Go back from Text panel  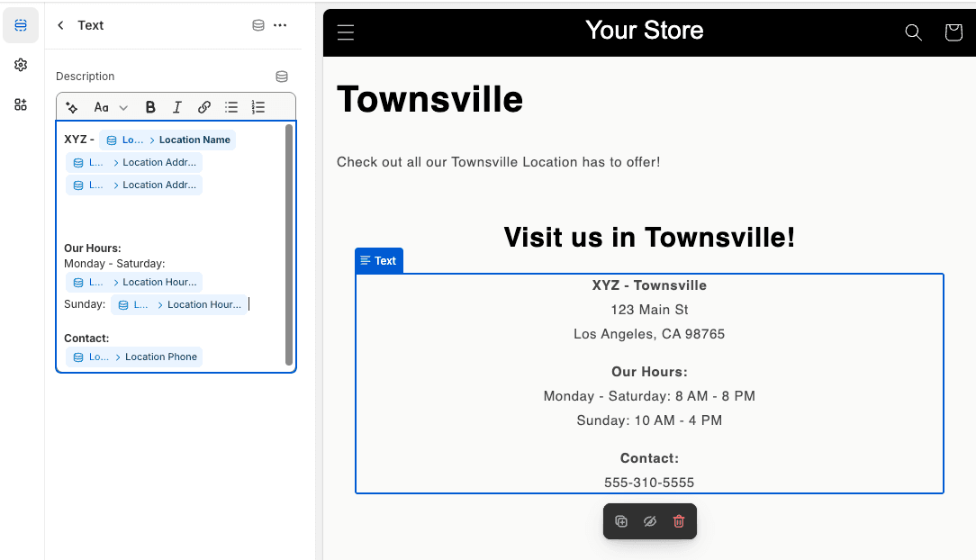(60, 25)
